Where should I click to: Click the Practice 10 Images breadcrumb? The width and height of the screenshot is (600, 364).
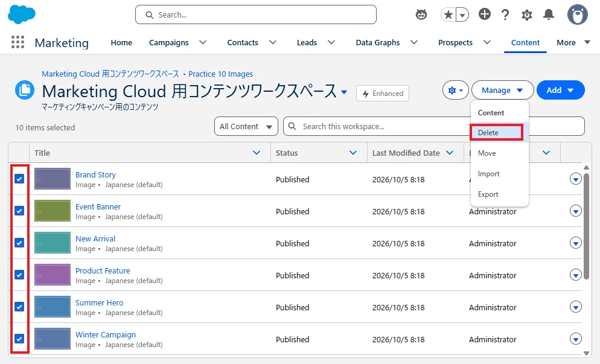point(220,74)
